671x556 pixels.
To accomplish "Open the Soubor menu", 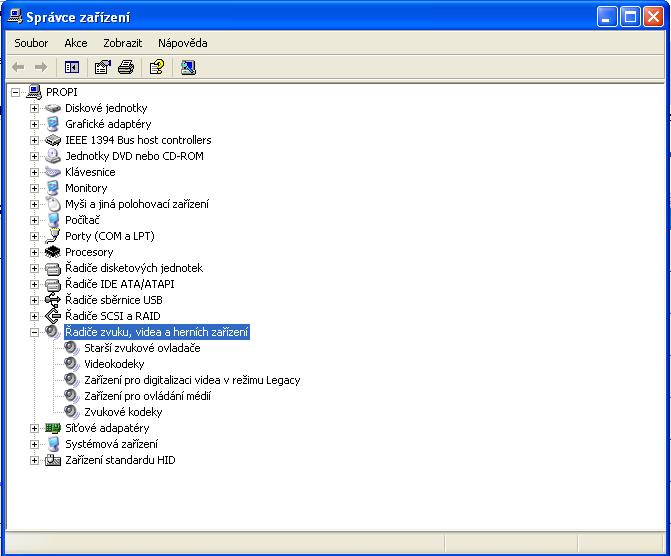I will coord(31,43).
